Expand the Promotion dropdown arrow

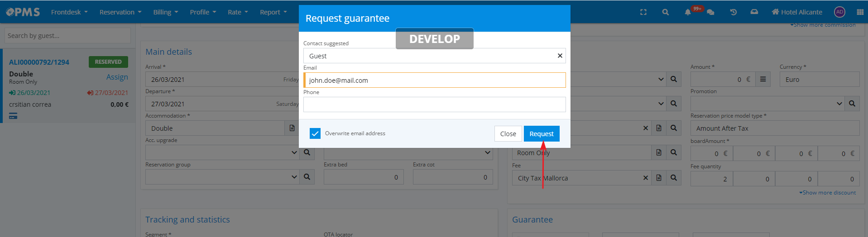click(x=839, y=104)
